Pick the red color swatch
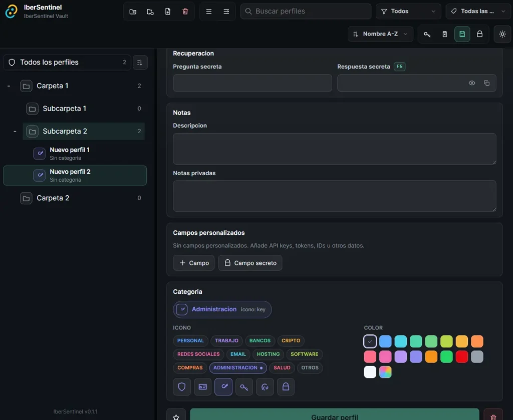513x420 pixels. (461, 356)
